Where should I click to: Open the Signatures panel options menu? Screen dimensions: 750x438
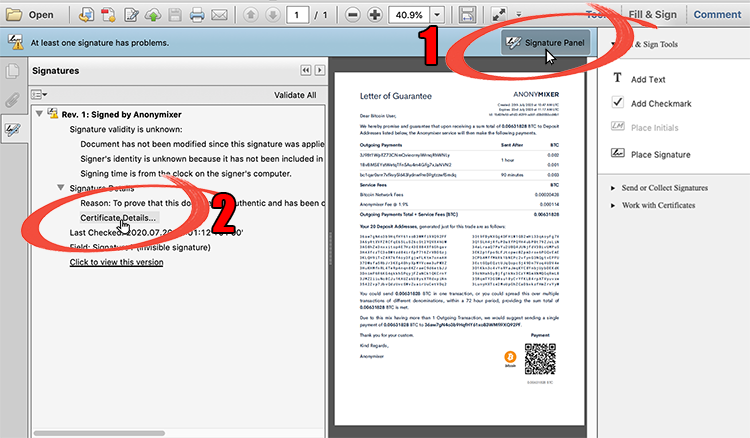pos(41,95)
